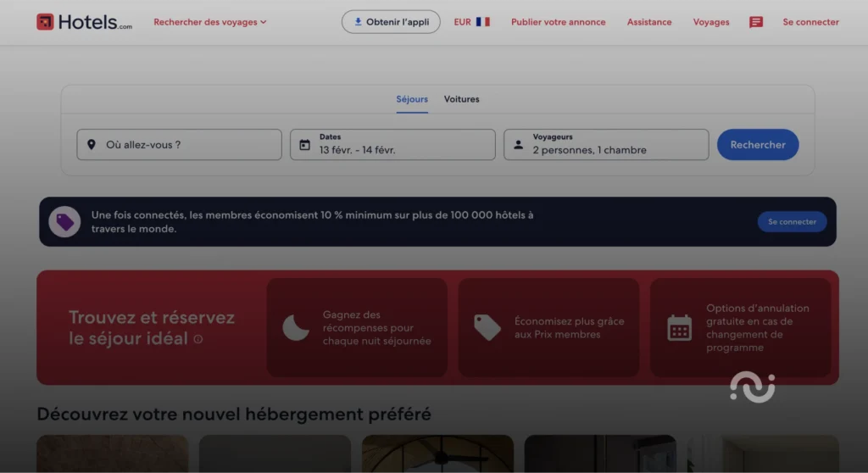Click the info icon beside séjour idéal
Image resolution: width=868 pixels, height=473 pixels.
[198, 339]
